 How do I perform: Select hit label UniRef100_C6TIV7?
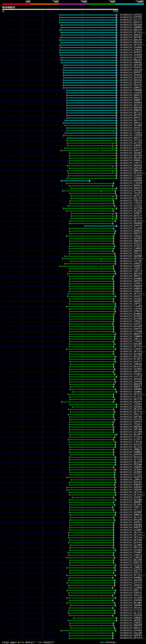pyautogui.click(x=131, y=20)
